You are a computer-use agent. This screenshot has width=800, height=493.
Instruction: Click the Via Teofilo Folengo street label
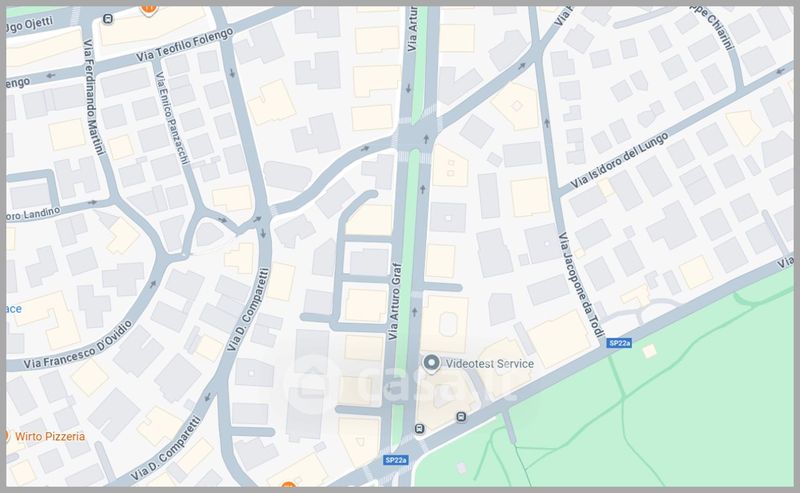pos(185,44)
